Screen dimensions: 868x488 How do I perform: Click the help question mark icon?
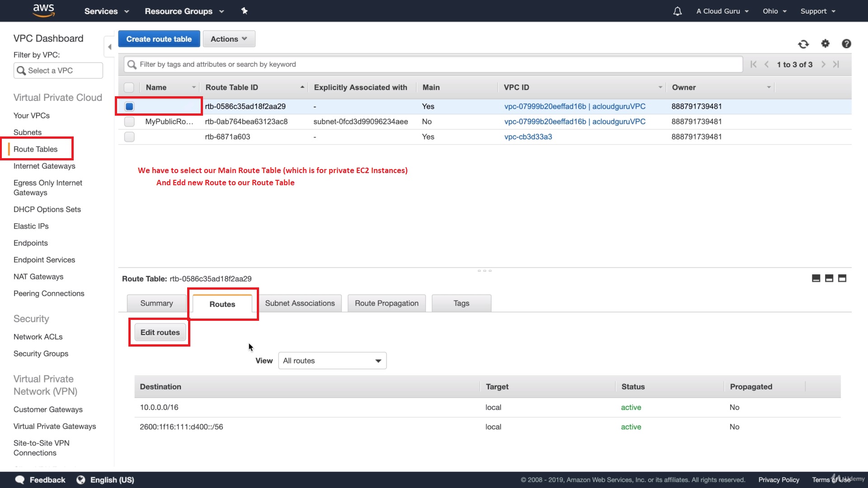pos(846,43)
